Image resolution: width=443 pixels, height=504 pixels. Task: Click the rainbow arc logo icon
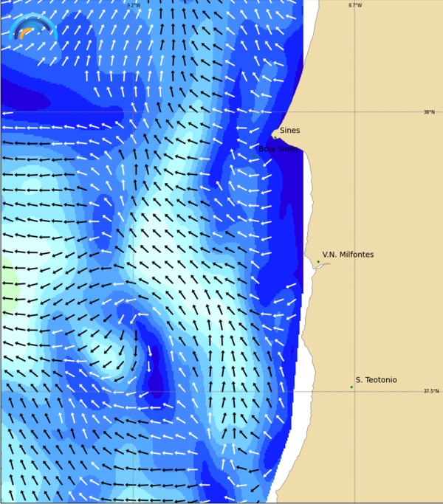33,28
